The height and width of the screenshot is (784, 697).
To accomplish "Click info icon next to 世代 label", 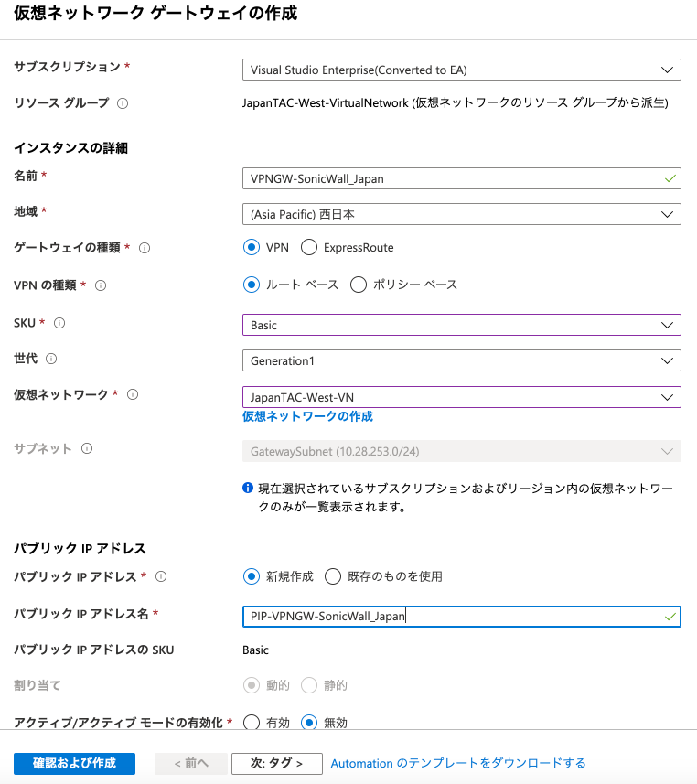I will [x=50, y=359].
